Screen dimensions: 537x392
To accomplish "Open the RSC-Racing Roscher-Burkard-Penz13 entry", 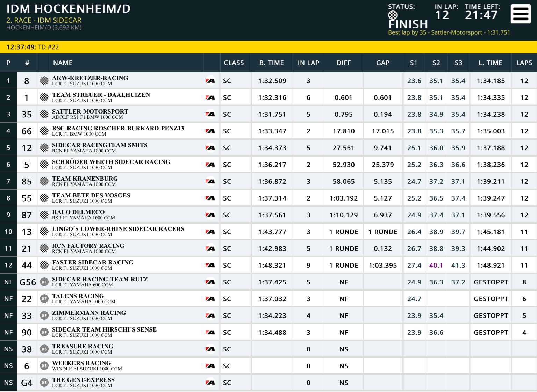I will [x=268, y=131].
